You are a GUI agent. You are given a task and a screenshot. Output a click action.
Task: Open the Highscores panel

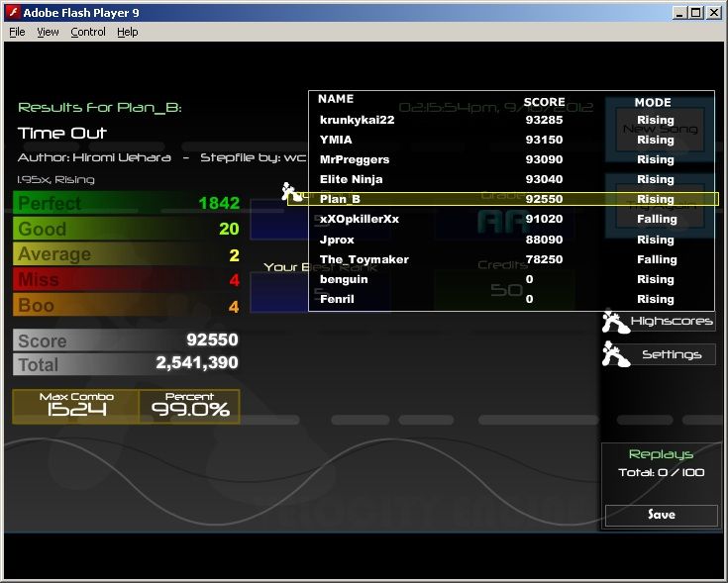pos(672,322)
